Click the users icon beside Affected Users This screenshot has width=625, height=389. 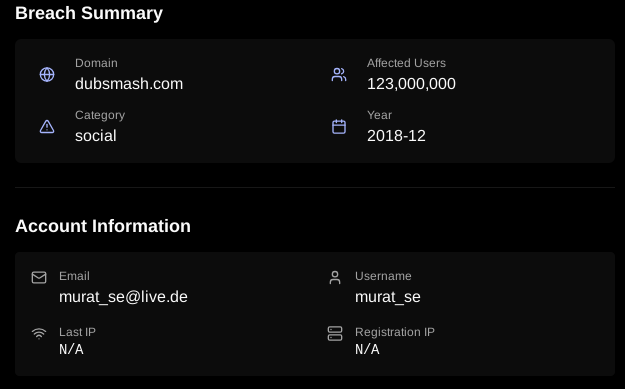coord(339,75)
